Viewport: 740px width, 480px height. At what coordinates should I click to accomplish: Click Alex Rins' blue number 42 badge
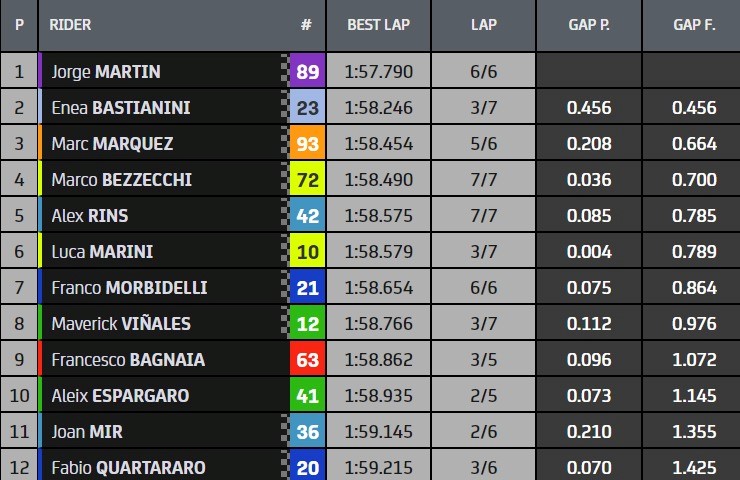tap(307, 215)
